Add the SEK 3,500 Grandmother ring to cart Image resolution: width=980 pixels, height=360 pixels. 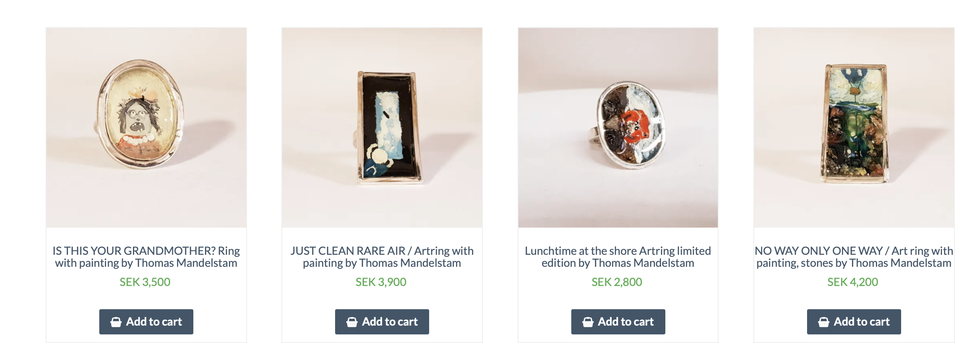click(x=146, y=322)
